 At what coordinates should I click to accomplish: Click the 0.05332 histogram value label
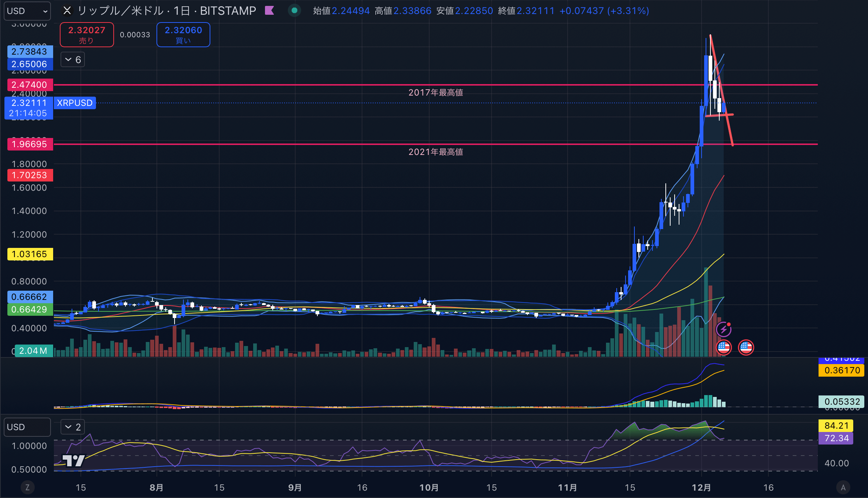[841, 402]
